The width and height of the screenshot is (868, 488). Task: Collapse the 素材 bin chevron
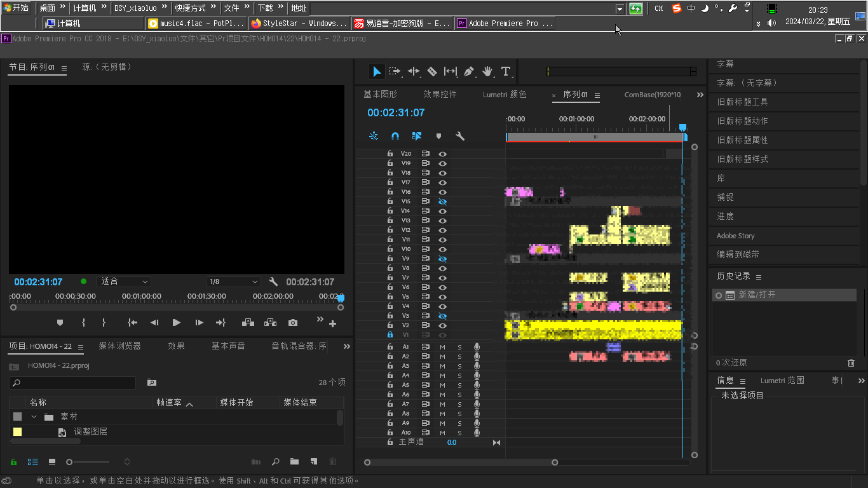click(x=34, y=417)
